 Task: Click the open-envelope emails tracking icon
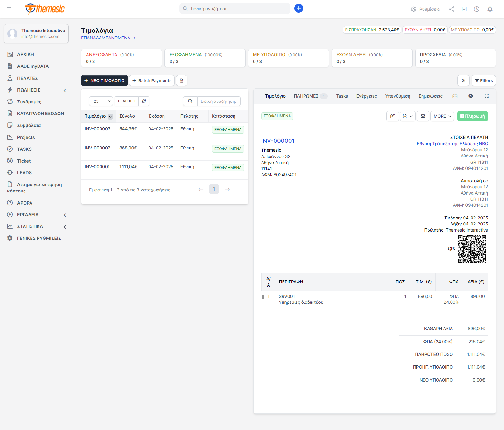[x=455, y=96]
